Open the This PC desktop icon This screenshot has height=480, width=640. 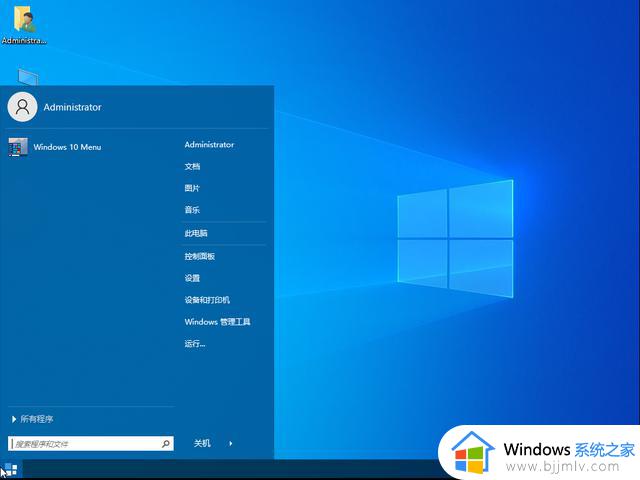tap(28, 77)
